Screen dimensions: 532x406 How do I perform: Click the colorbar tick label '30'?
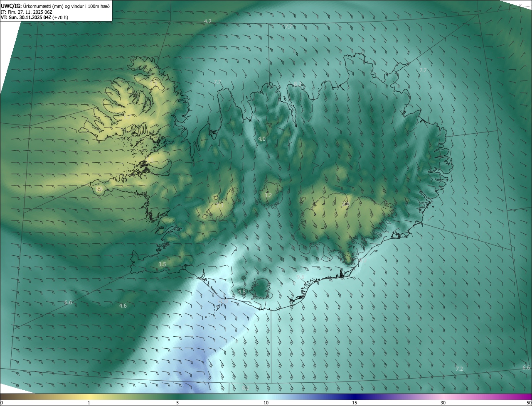(443, 403)
